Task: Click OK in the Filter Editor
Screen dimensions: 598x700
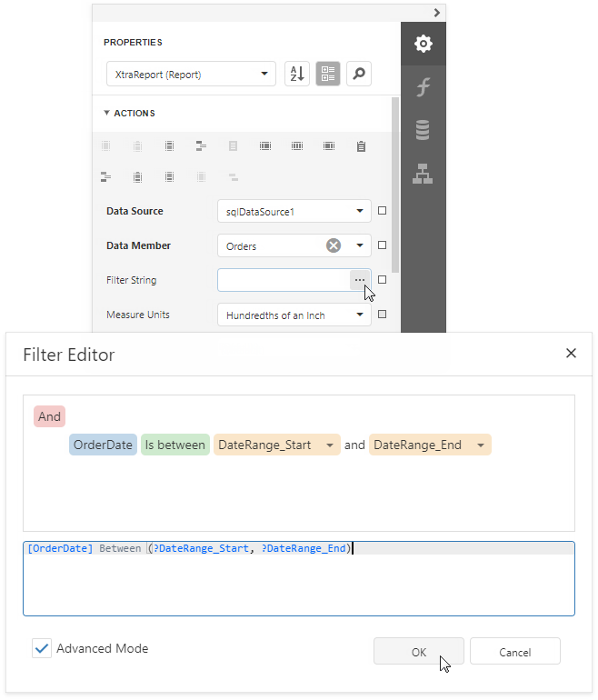Action: (418, 652)
